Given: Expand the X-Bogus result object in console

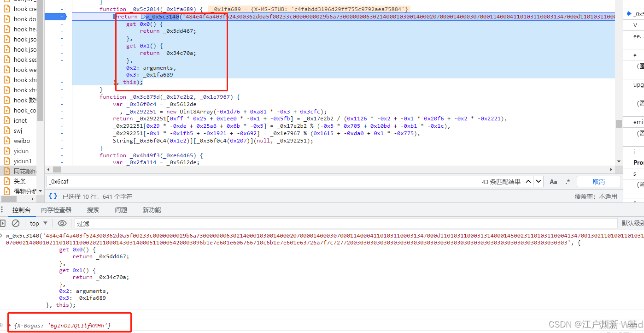Looking at the screenshot, I should [10, 325].
